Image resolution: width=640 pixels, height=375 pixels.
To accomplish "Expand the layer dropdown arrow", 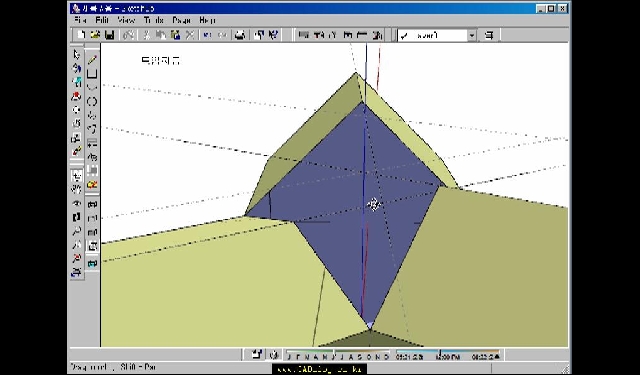I will (471, 36).
